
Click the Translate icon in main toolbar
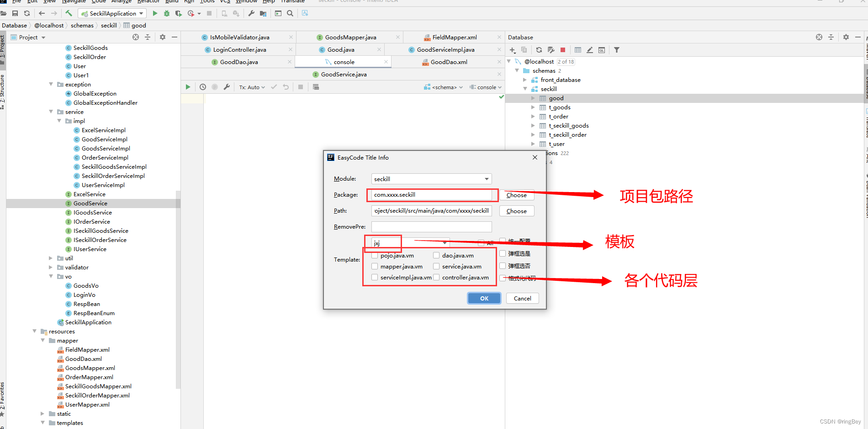(x=305, y=13)
